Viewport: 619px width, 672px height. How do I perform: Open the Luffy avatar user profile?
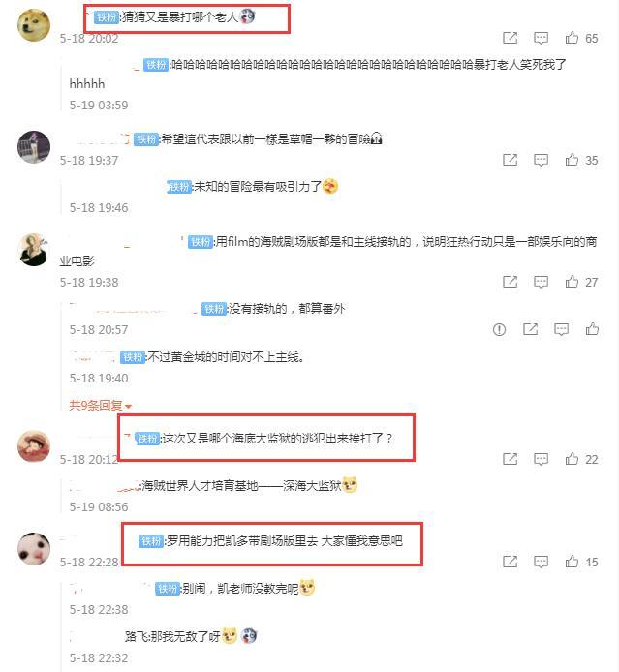tap(34, 446)
